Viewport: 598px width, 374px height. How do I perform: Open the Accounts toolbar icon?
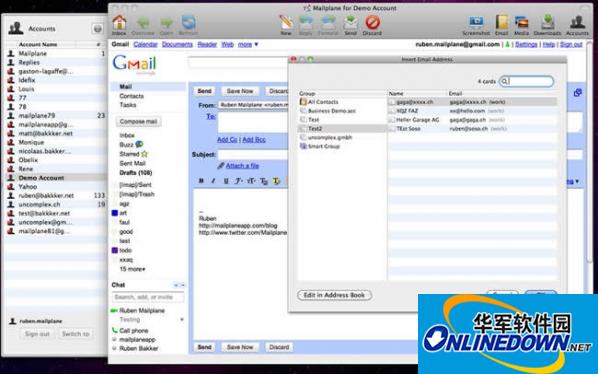577,26
